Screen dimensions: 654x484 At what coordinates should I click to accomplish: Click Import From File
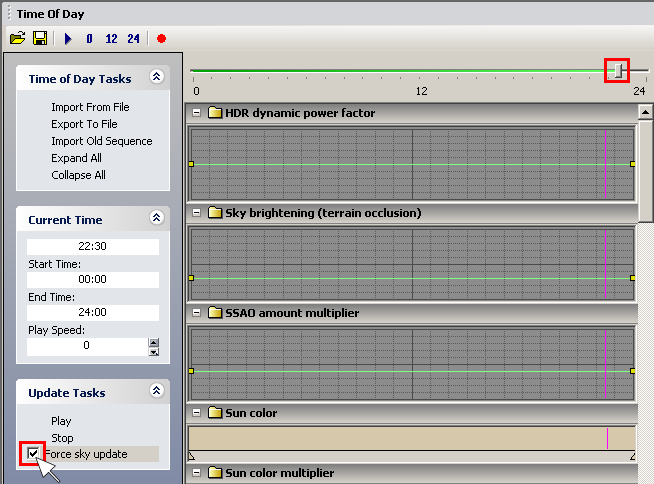point(90,107)
